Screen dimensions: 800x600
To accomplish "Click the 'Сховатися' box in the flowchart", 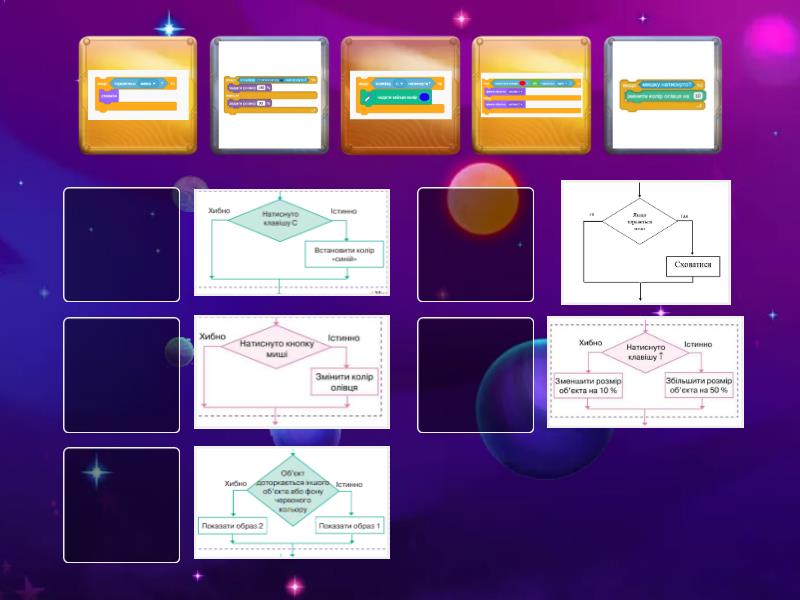I will (693, 266).
